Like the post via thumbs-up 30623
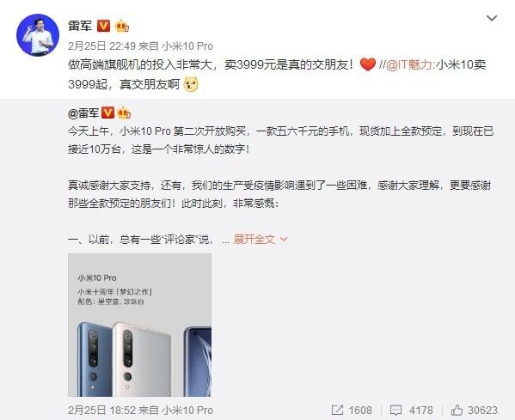This screenshot has height=420, width=515. click(475, 411)
